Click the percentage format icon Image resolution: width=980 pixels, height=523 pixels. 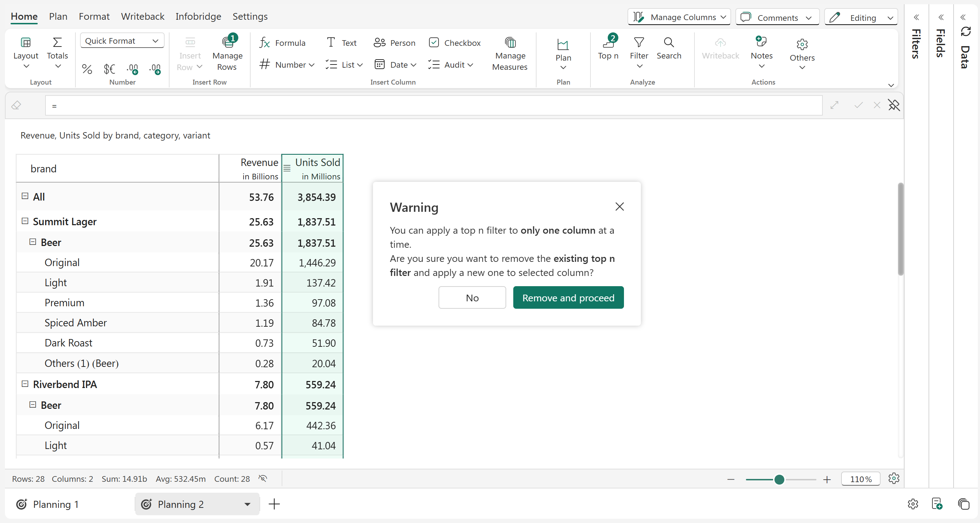(87, 69)
